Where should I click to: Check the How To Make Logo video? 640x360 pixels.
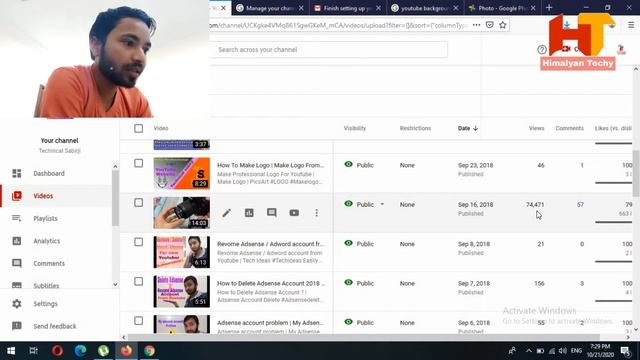(x=138, y=163)
